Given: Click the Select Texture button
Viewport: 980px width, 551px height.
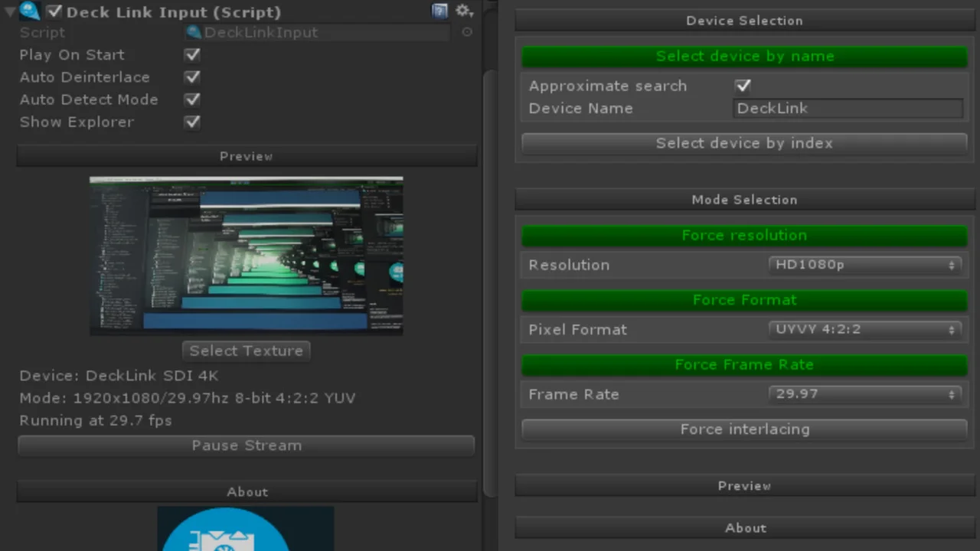Looking at the screenshot, I should 246,350.
